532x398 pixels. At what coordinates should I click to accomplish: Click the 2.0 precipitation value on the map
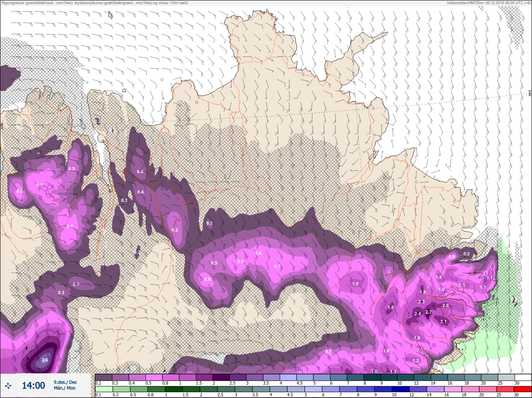pyautogui.click(x=446, y=305)
